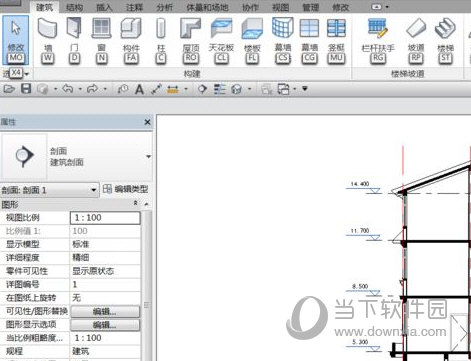Click the Undo arrow icon
This screenshot has height=361, width=471.
click(x=68, y=89)
